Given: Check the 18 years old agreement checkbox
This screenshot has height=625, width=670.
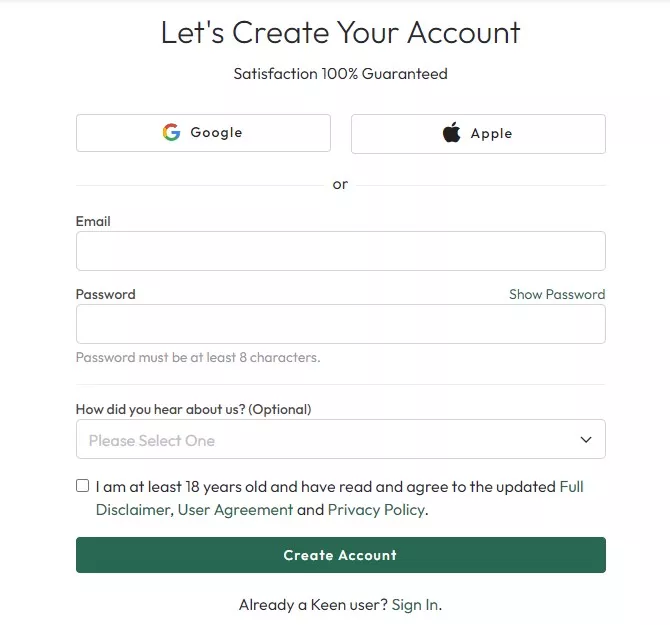Looking at the screenshot, I should (x=82, y=486).
